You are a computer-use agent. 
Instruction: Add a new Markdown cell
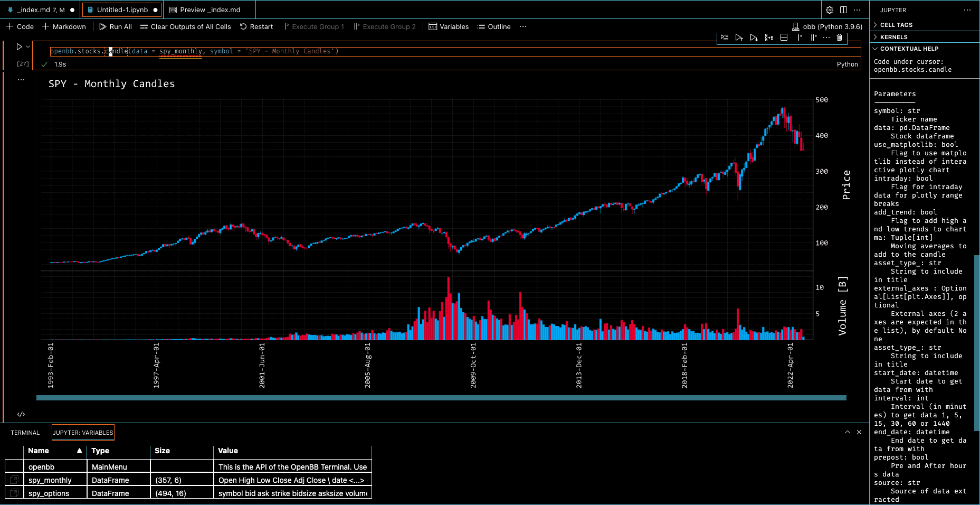(64, 26)
